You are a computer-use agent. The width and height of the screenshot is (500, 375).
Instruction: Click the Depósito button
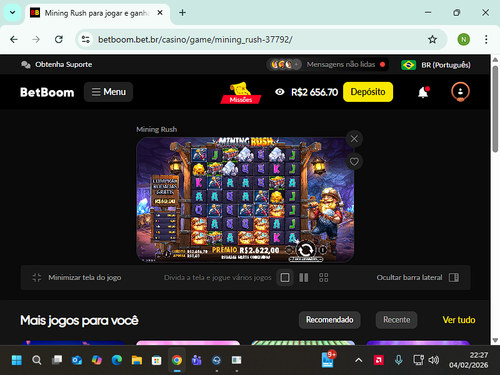point(368,92)
